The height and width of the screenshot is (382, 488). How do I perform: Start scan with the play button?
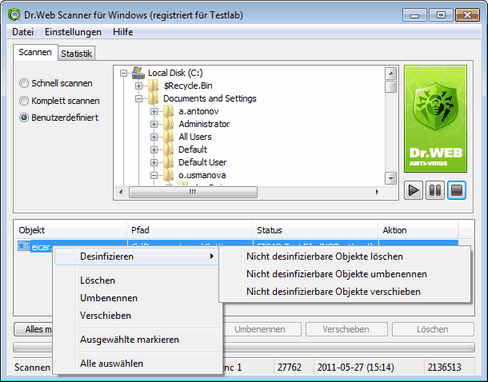[413, 190]
